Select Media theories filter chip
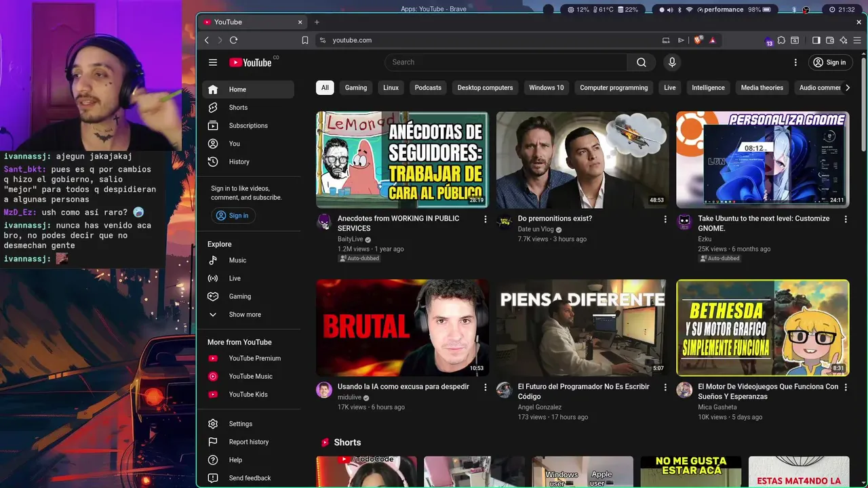Viewport: 868px width, 488px height. coord(762,87)
